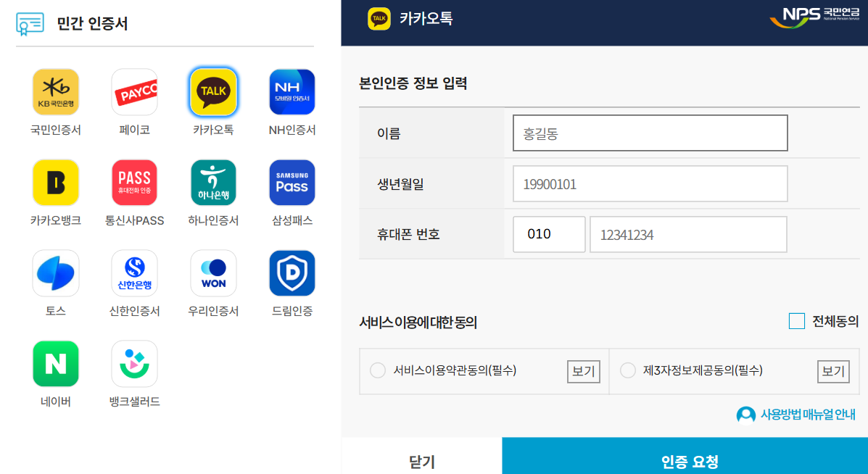Click the 생년월일 label
Viewport: 868px width, 474px height.
(x=400, y=183)
